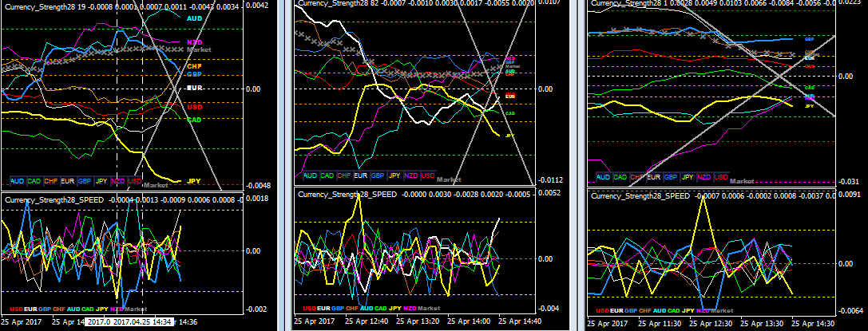Click the red USD line label in left chart

pos(194,107)
